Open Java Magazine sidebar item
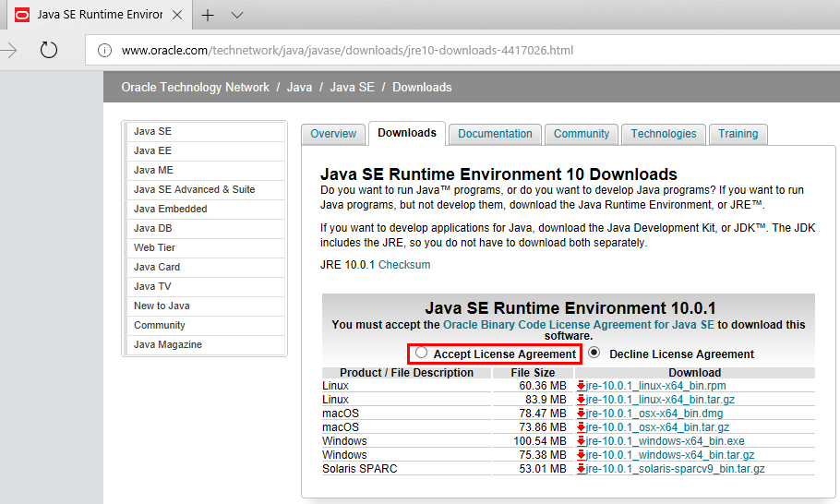The image size is (840, 504). (x=205, y=344)
